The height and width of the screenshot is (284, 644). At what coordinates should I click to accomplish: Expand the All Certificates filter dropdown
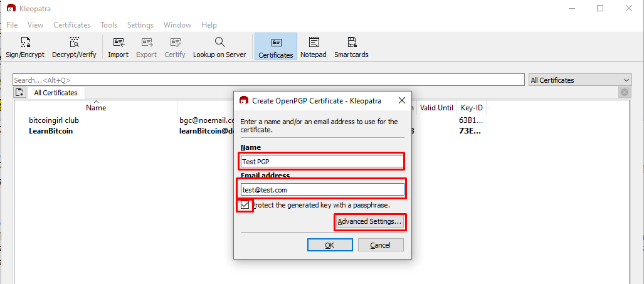click(x=580, y=80)
